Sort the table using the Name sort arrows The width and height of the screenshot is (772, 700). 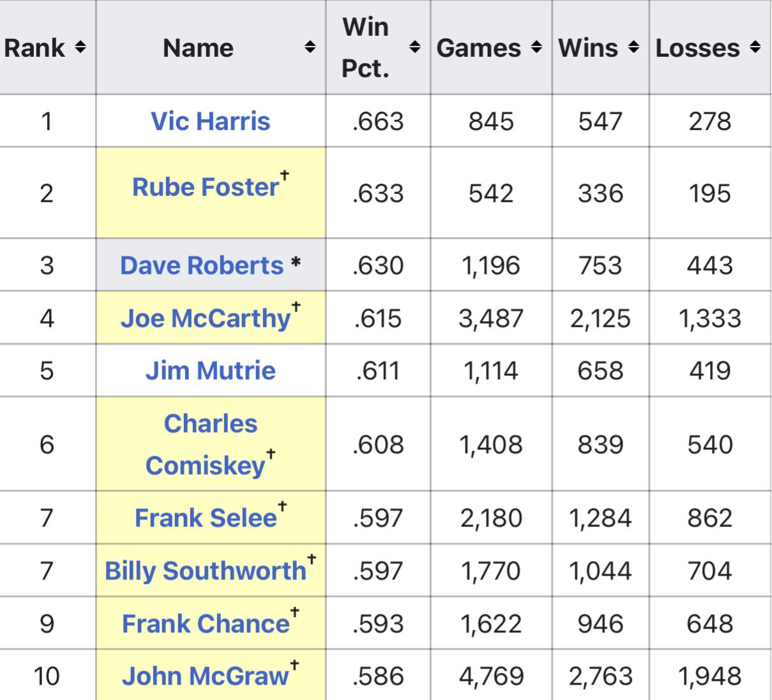[x=310, y=47]
